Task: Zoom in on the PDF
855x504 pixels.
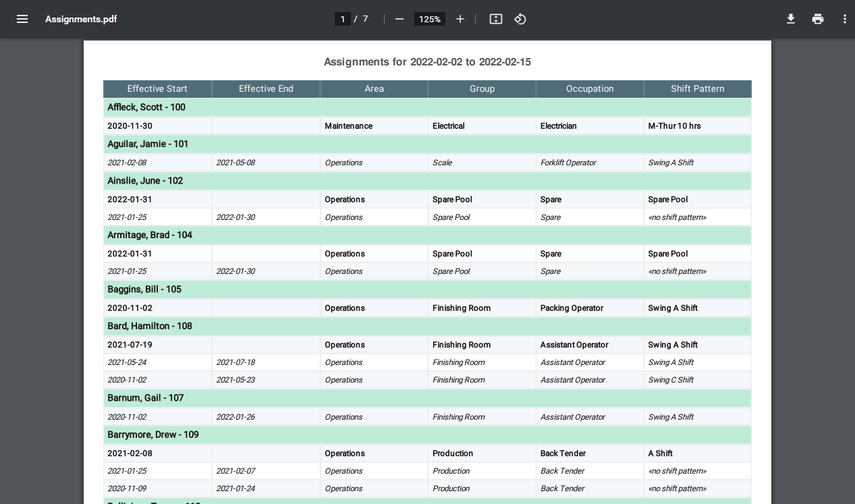Action: (460, 19)
